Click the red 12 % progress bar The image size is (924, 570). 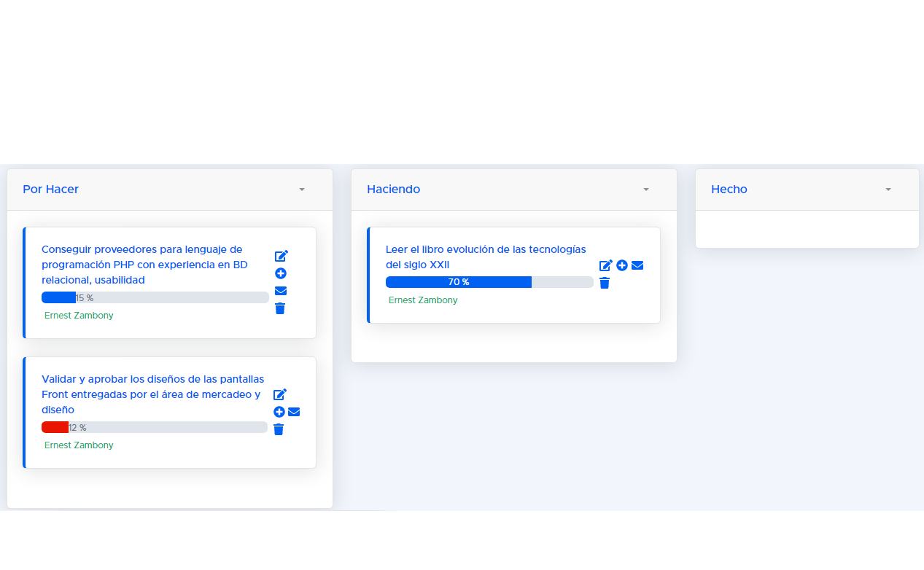point(154,427)
